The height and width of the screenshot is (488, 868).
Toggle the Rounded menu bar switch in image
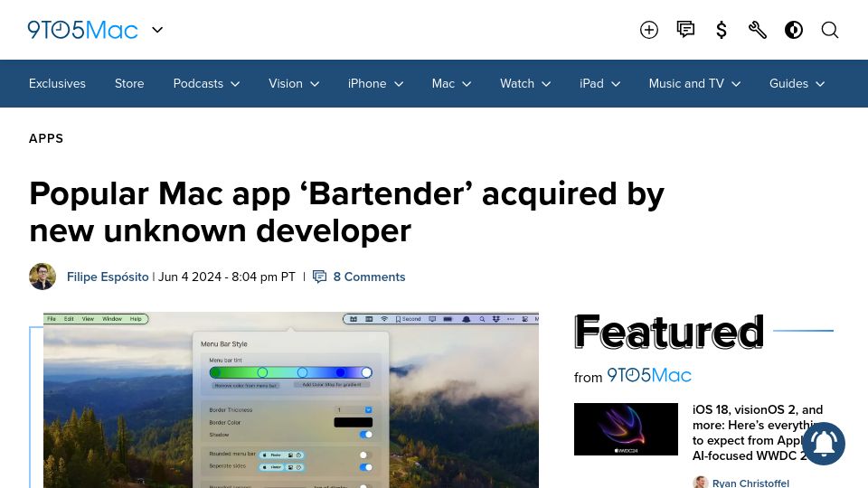coord(366,455)
